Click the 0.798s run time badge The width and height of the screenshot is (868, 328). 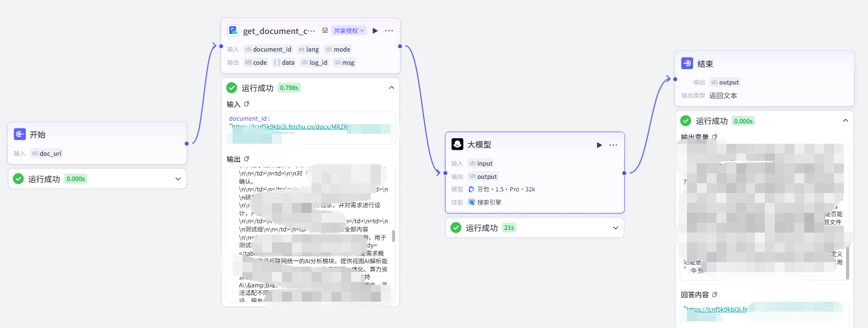289,88
